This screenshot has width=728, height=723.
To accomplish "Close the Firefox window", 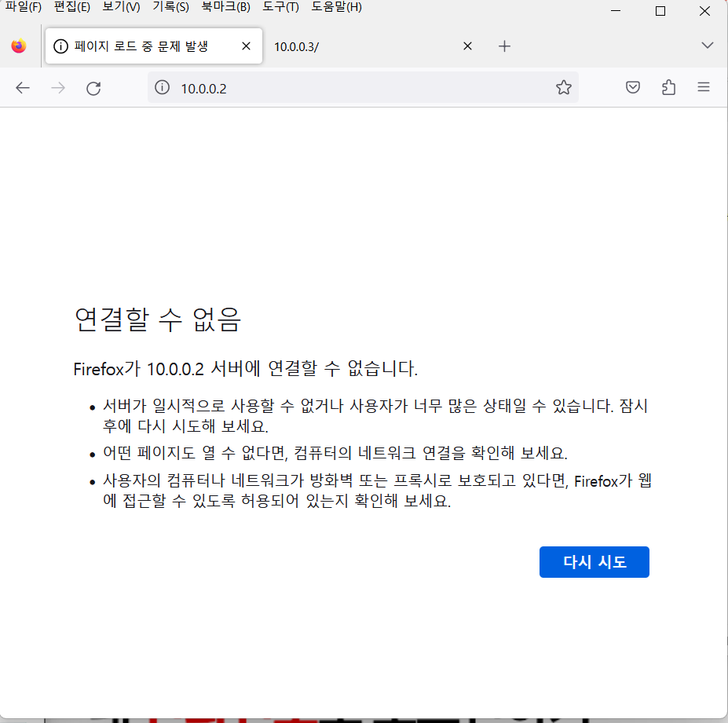I will click(704, 11).
